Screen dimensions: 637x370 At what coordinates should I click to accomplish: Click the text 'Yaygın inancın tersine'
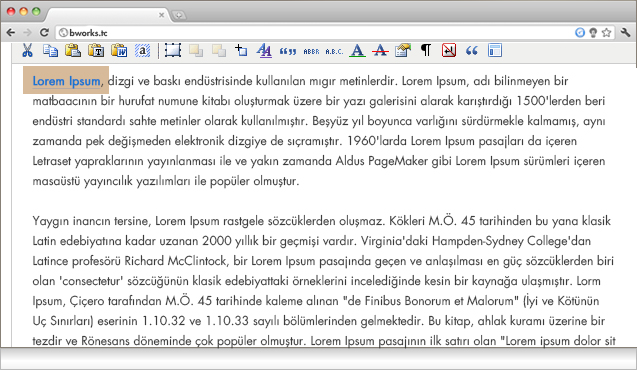tap(92, 221)
